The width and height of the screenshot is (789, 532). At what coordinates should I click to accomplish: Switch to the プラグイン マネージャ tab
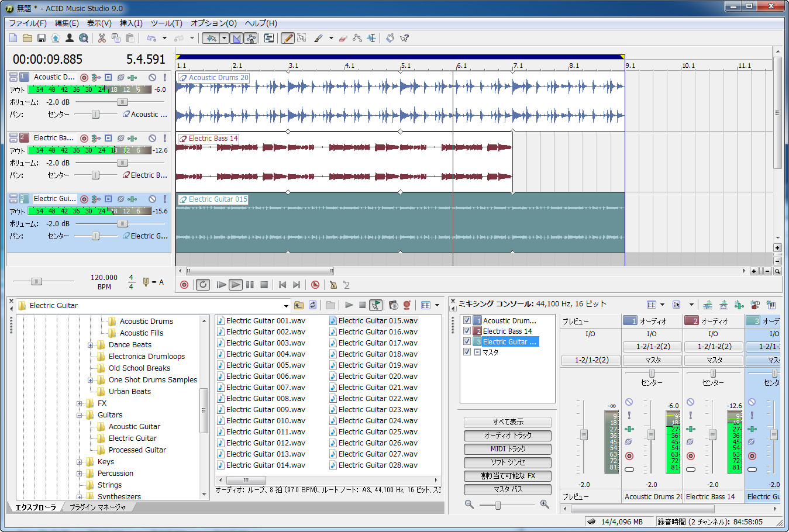pos(98,507)
